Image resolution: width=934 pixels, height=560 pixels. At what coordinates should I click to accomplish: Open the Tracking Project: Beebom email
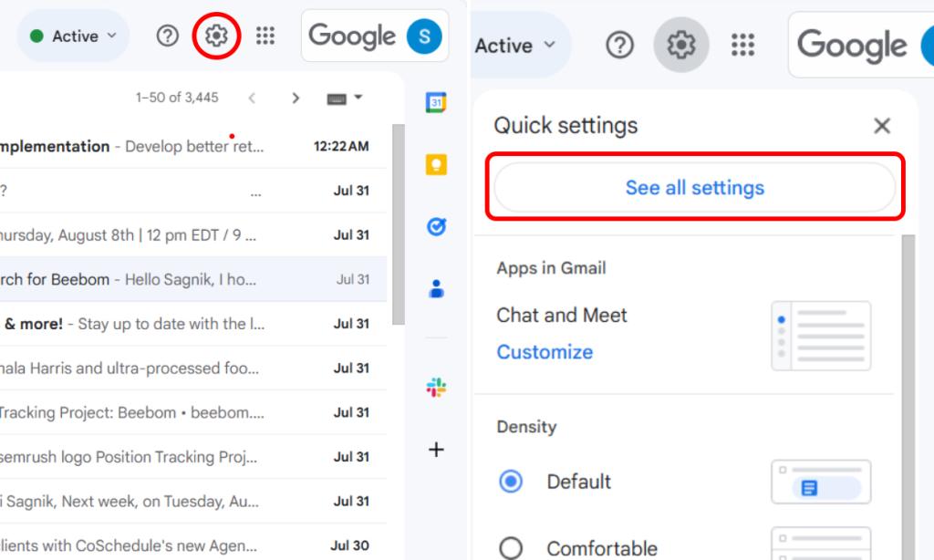(x=193, y=413)
